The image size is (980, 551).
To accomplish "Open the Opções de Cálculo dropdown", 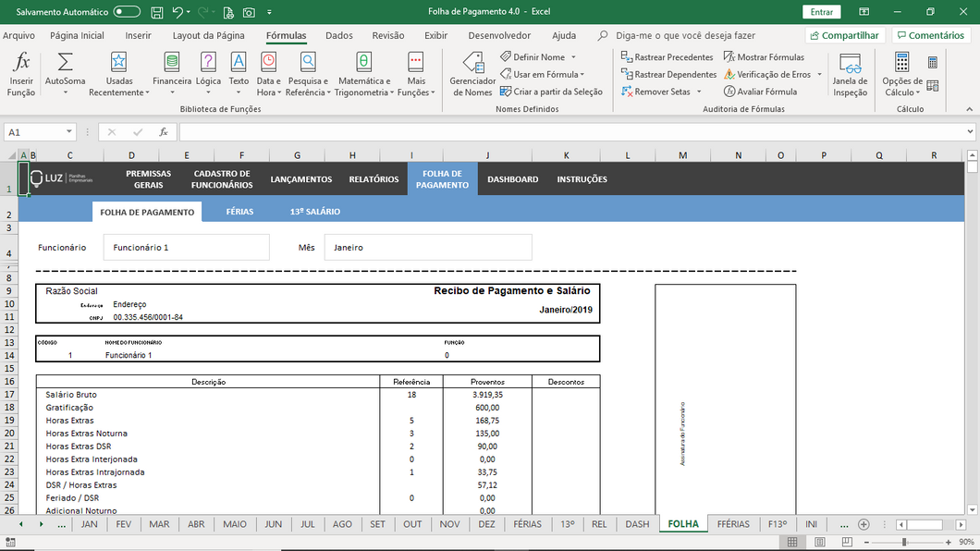I will point(902,74).
